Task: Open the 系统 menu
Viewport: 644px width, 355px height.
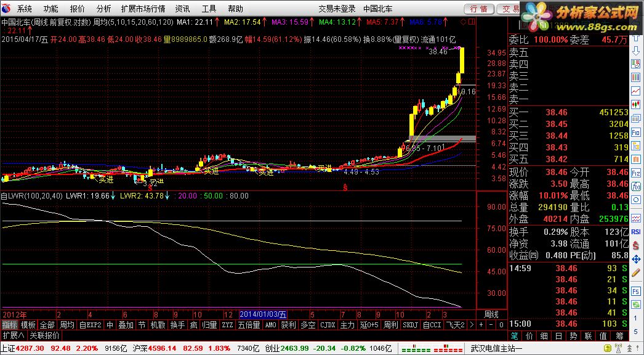Action: point(24,9)
